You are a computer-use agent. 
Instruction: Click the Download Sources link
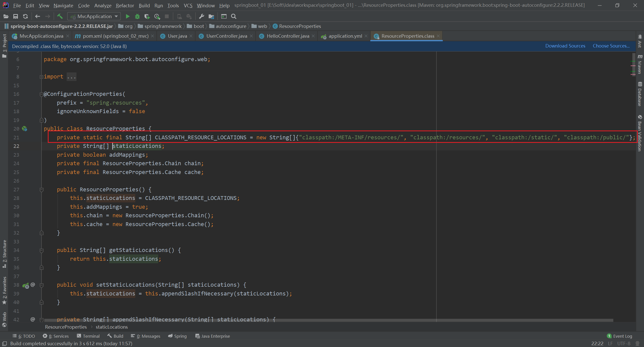(x=565, y=46)
